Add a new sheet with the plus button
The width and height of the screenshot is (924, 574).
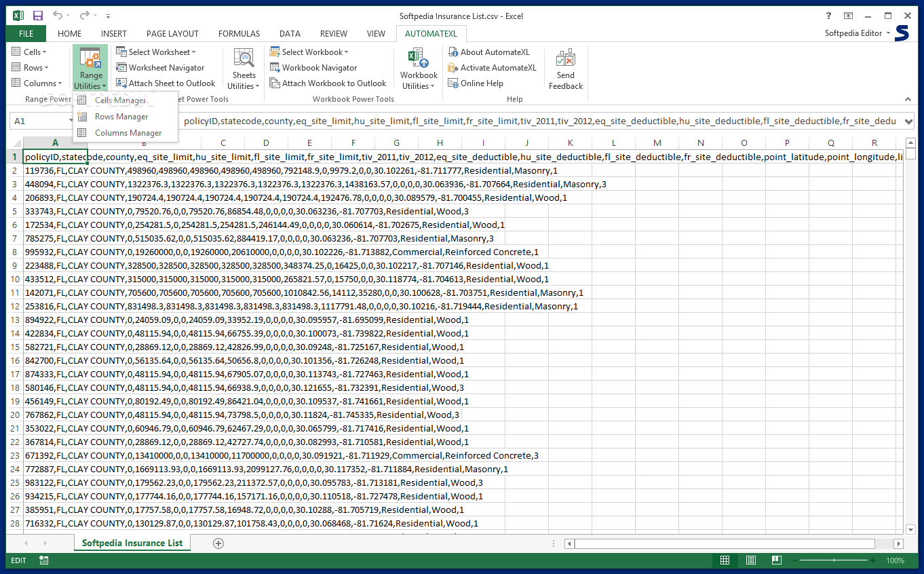[x=218, y=543]
